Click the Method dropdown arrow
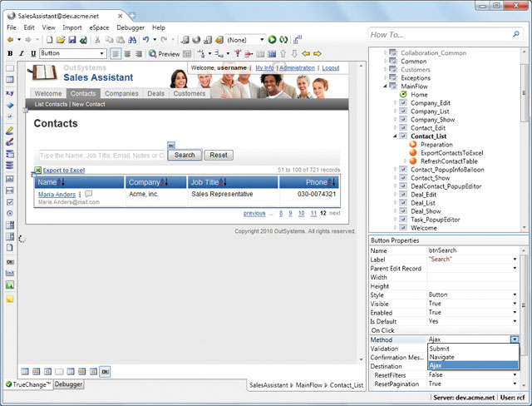This screenshot has width=532, height=406. [515, 339]
